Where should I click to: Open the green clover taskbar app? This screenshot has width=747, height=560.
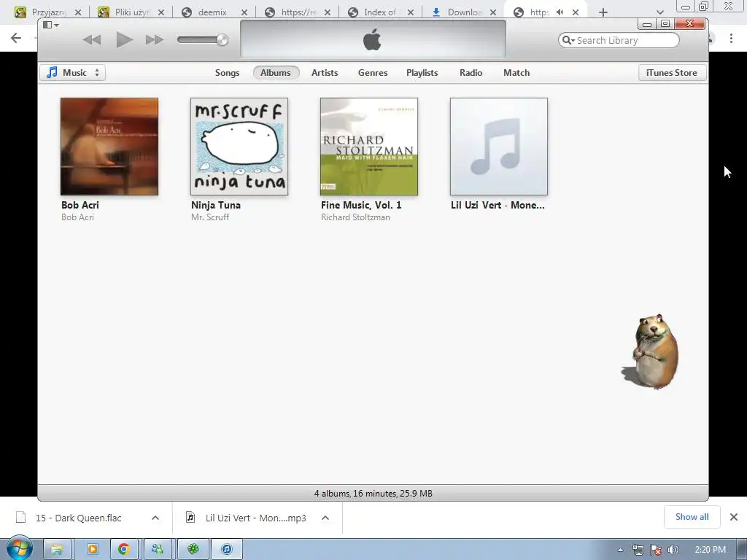[x=193, y=550]
